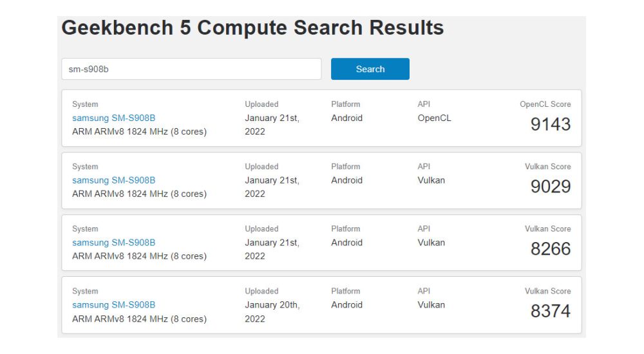Screen dimensions: 644x354
Task: Click the January 20th, 2022 upload date
Action: (272, 312)
